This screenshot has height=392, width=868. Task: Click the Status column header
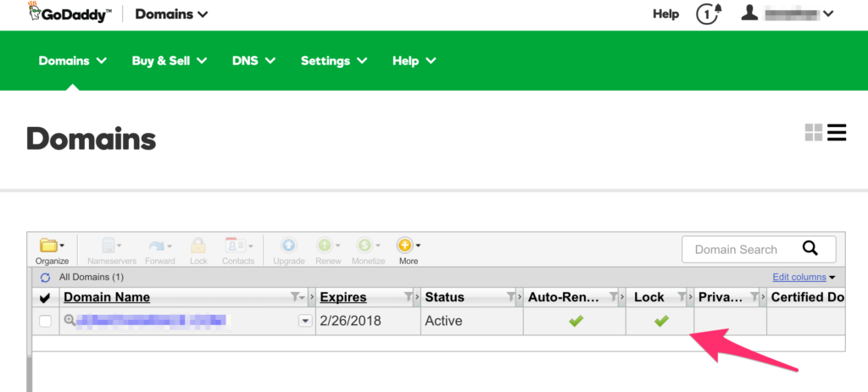444,297
